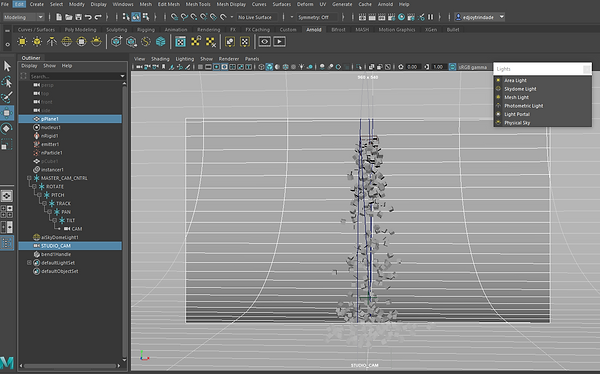Viewport: 600px width, 374px height.
Task: Activate the Paint selection tool
Action: [x=7, y=97]
